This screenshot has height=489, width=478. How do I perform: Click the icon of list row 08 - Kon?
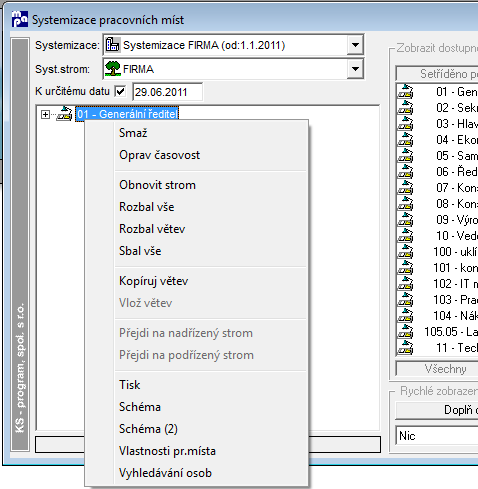click(x=405, y=204)
